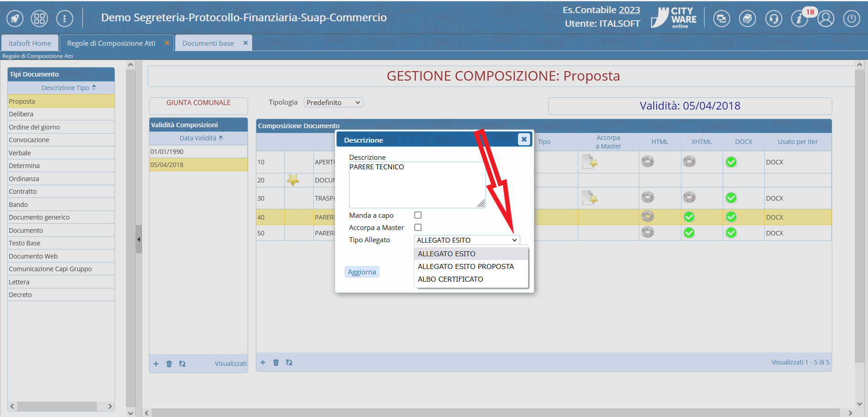Select Delibera in Tipi Documento list
Image resolution: width=868 pixels, height=417 pixels.
point(61,114)
